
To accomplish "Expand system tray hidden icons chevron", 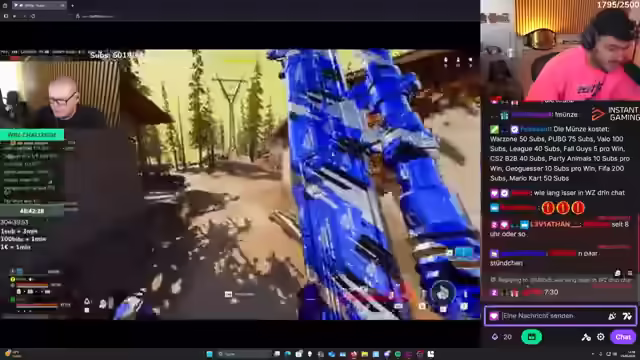I will pyautogui.click(x=593, y=354).
